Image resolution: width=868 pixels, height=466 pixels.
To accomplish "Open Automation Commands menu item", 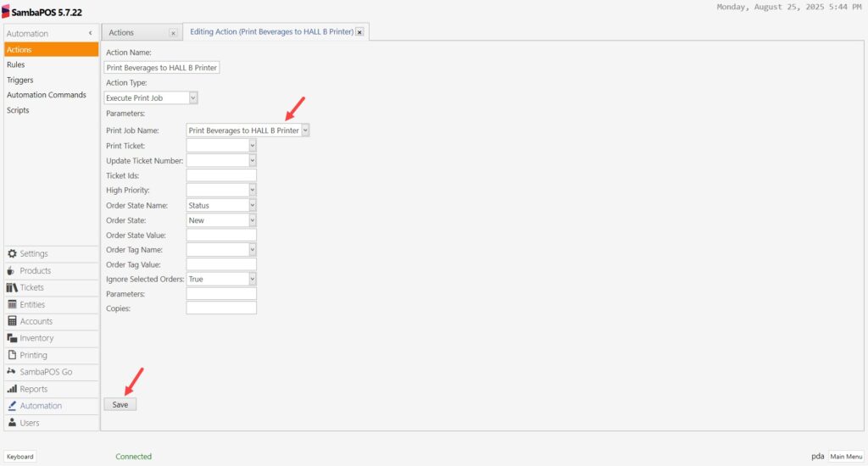I will coord(51,95).
